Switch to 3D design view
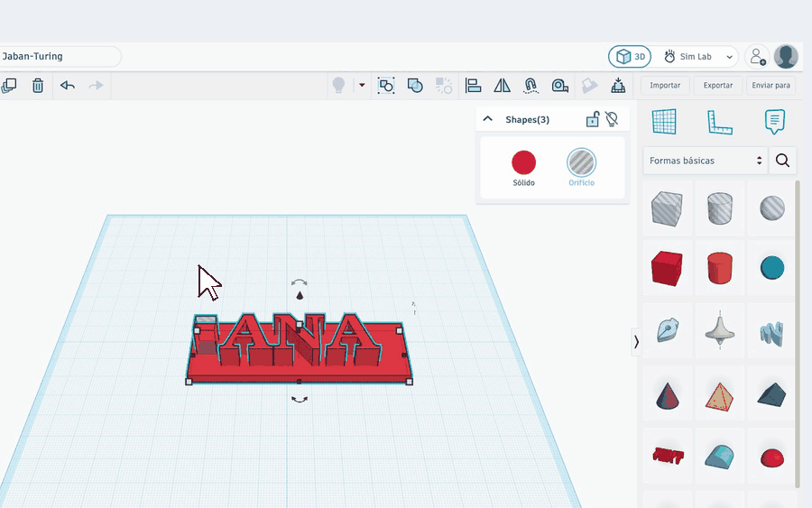 (x=630, y=57)
